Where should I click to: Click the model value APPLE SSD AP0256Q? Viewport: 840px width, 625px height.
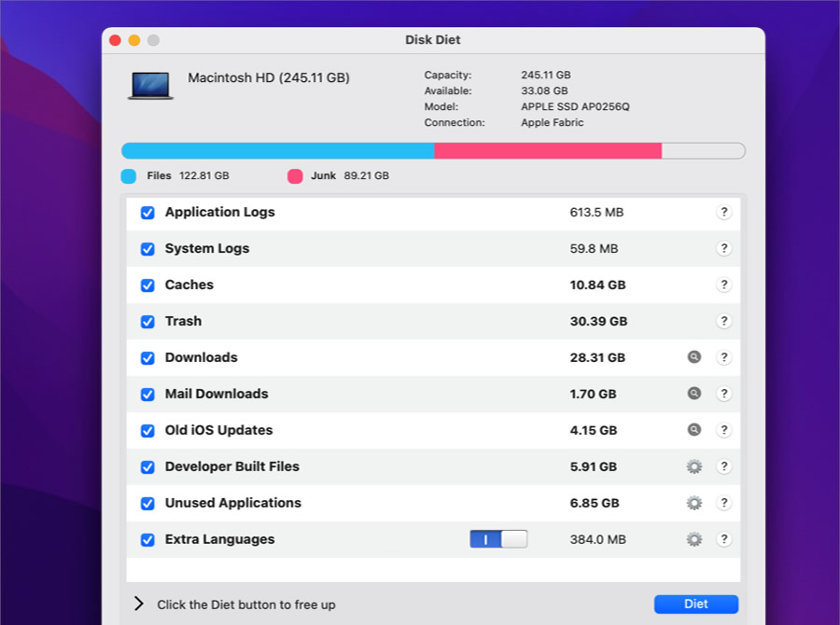pos(575,106)
